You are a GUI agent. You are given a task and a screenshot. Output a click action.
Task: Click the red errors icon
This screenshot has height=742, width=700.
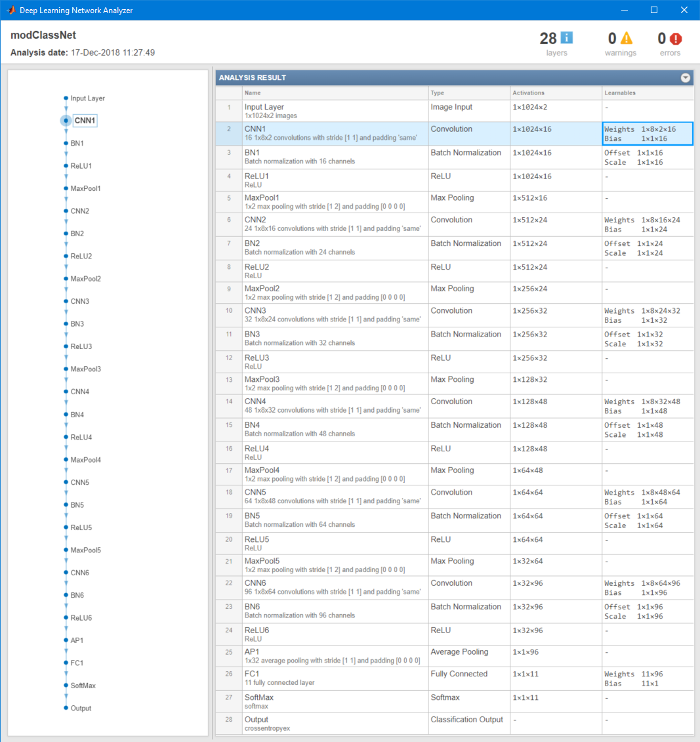(x=676, y=39)
